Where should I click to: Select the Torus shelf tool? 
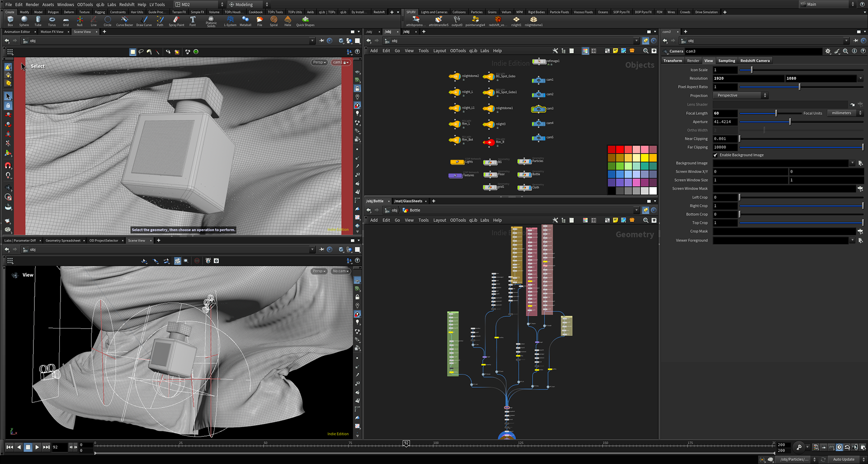[x=52, y=21]
